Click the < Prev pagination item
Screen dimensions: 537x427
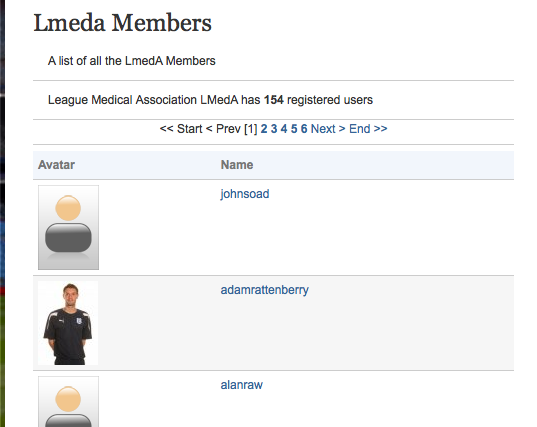[x=223, y=129]
